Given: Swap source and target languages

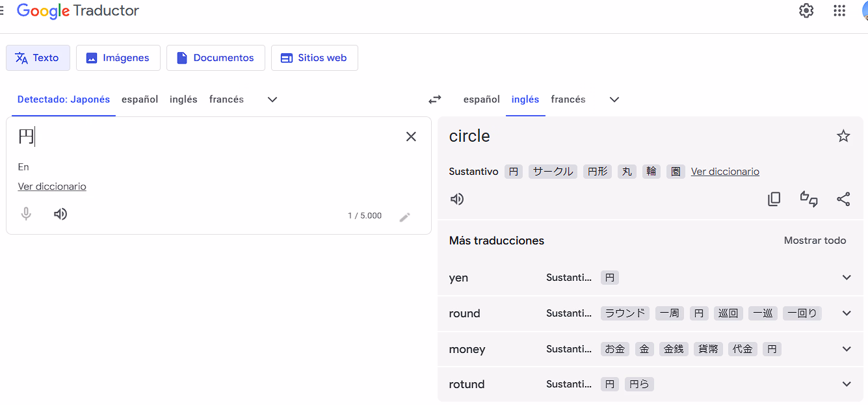Looking at the screenshot, I should 434,99.
